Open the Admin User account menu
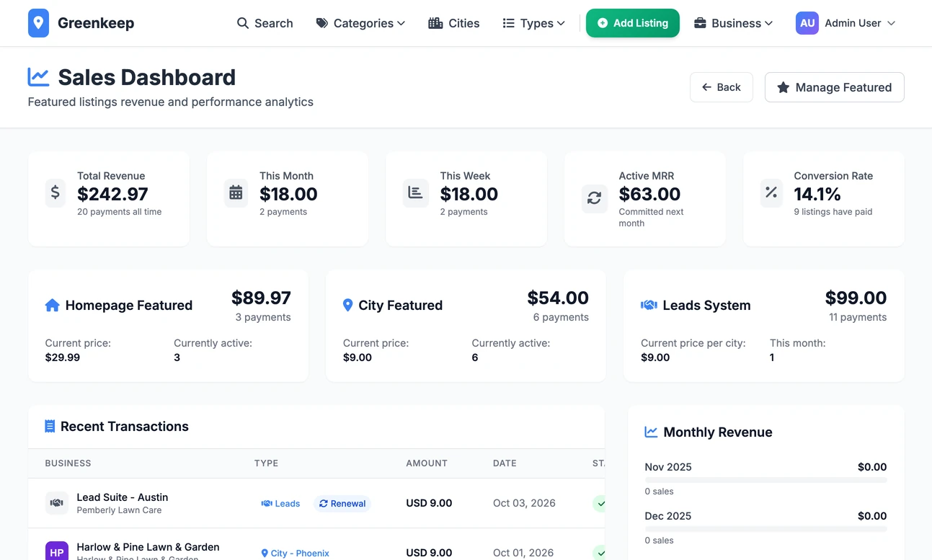Viewport: 932px width, 560px height. tap(846, 23)
